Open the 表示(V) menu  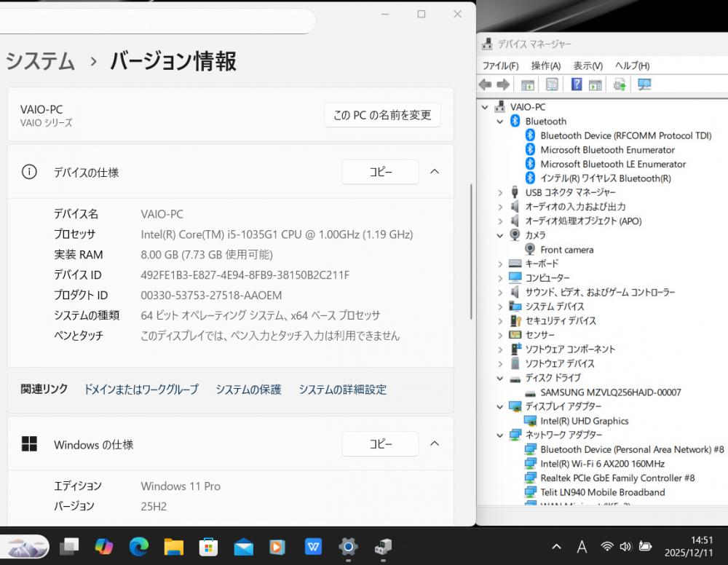(587, 66)
